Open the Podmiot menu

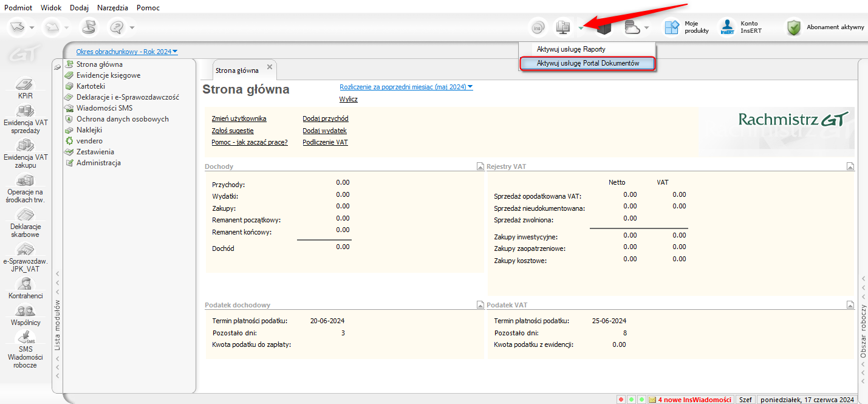click(18, 8)
